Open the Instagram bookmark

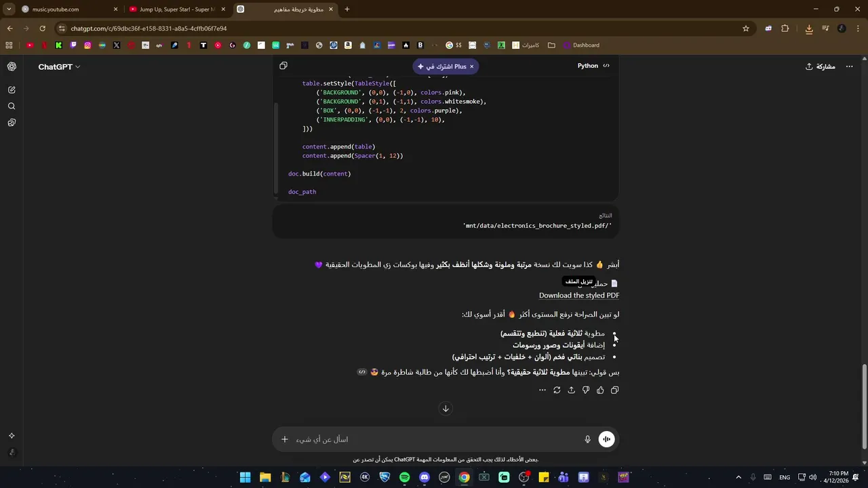(x=87, y=45)
